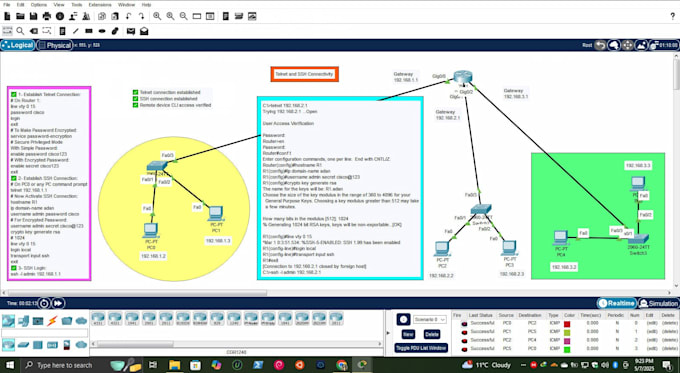Click the Toggle PDU List Window button
Screen dimensions: 680x373
pos(422,348)
